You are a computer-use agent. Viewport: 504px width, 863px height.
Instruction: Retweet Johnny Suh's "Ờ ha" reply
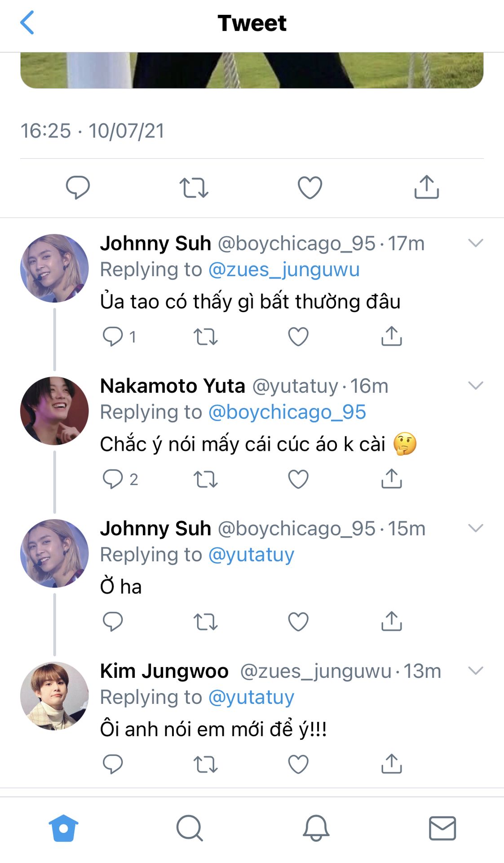click(205, 622)
